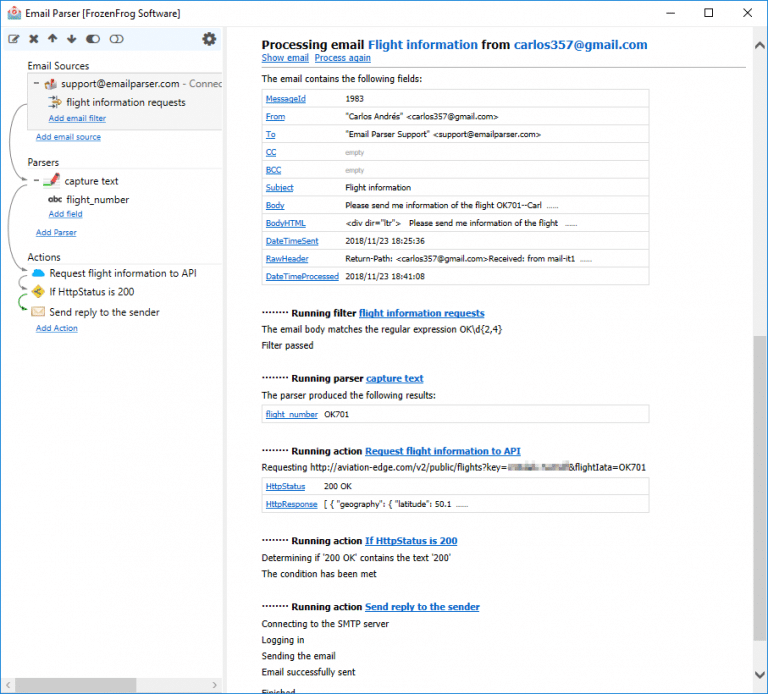Click carlos357@gmail.com in the heading
The image size is (768, 694).
580,45
